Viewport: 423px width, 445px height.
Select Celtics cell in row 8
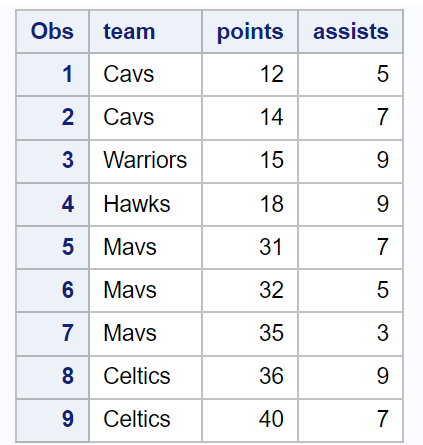145,377
